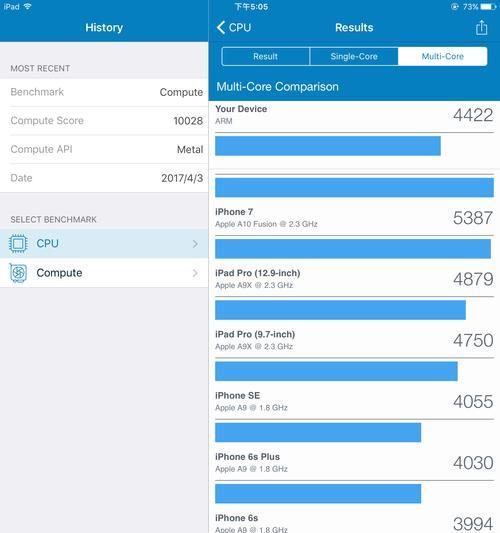Image resolution: width=500 pixels, height=533 pixels.
Task: Switch to the Result segment
Action: click(x=265, y=56)
